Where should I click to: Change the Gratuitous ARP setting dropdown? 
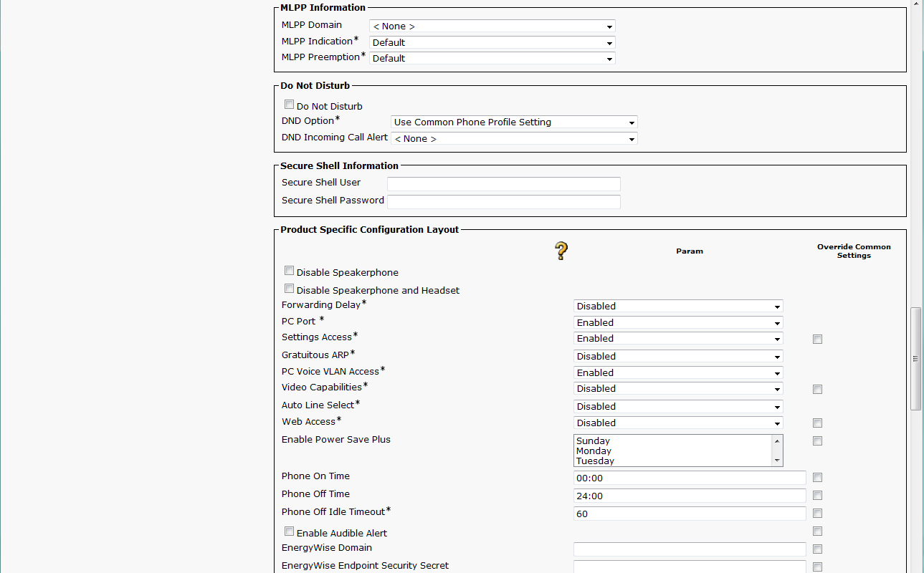pos(677,357)
